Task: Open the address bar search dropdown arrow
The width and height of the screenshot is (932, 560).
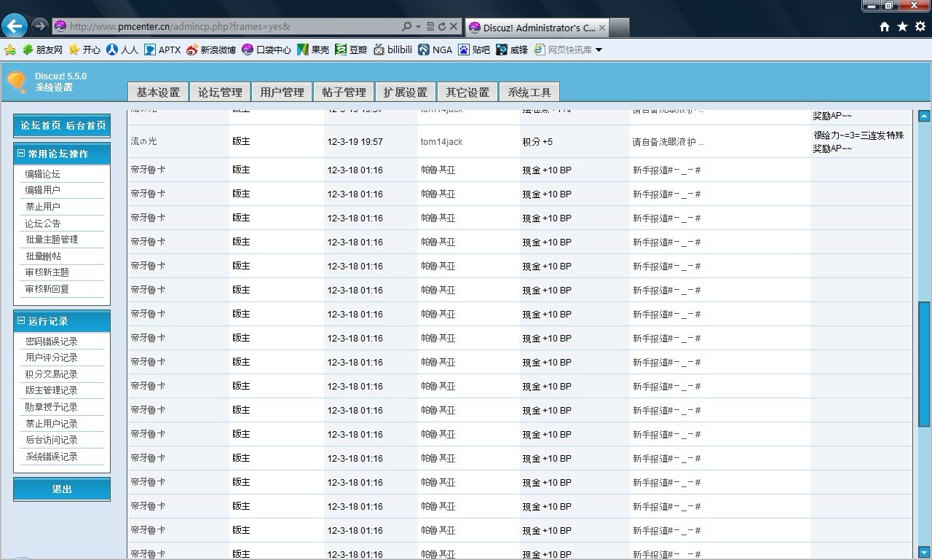Action: (x=418, y=27)
